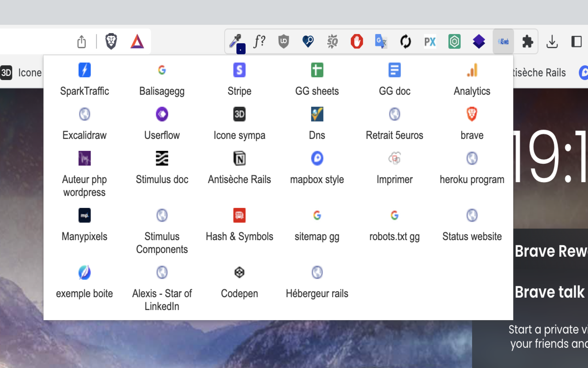Open the Downloads arrow icon
Screen dimensions: 588x368
[552, 41]
